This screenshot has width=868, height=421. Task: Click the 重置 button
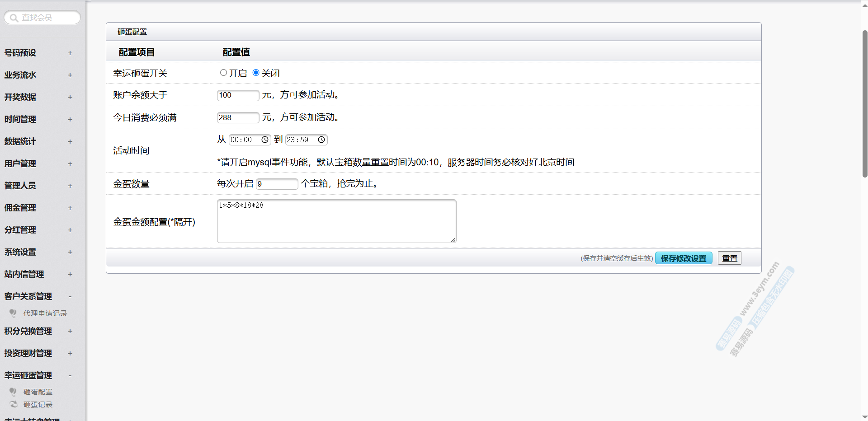[729, 258]
